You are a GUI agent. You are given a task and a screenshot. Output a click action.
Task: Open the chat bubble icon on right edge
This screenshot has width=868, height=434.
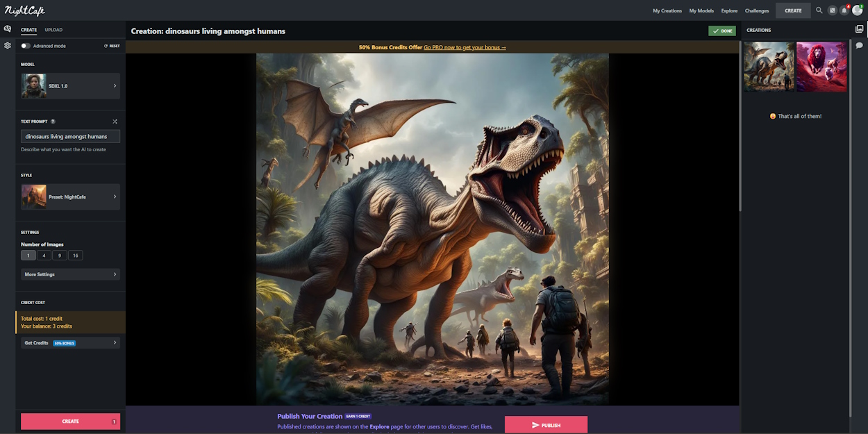click(860, 44)
